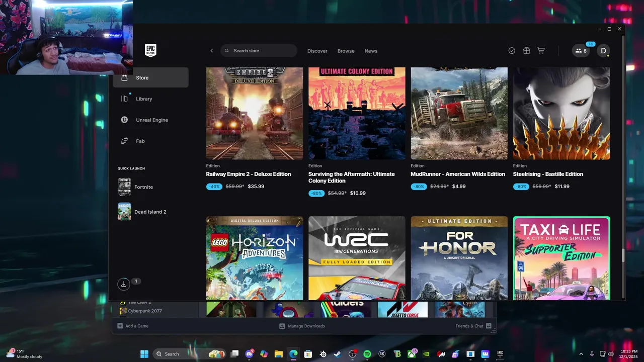
Task: Open the gift box icon
Action: pyautogui.click(x=526, y=51)
